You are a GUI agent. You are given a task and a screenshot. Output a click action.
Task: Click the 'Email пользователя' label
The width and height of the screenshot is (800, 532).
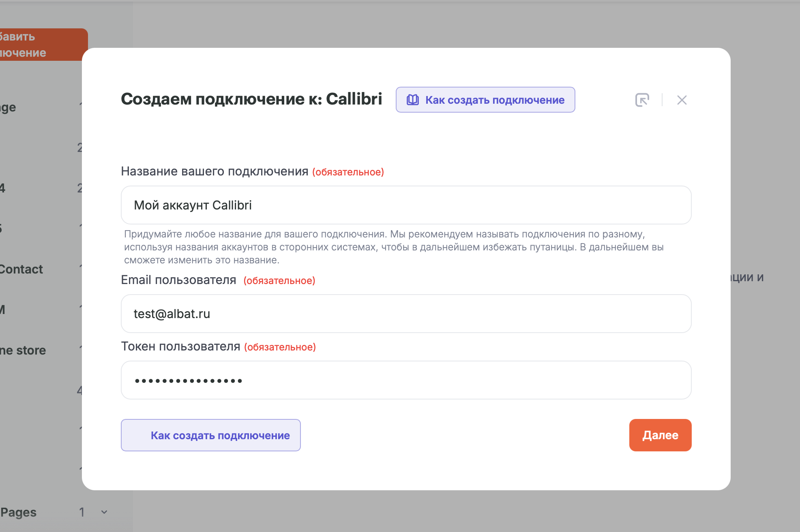178,280
